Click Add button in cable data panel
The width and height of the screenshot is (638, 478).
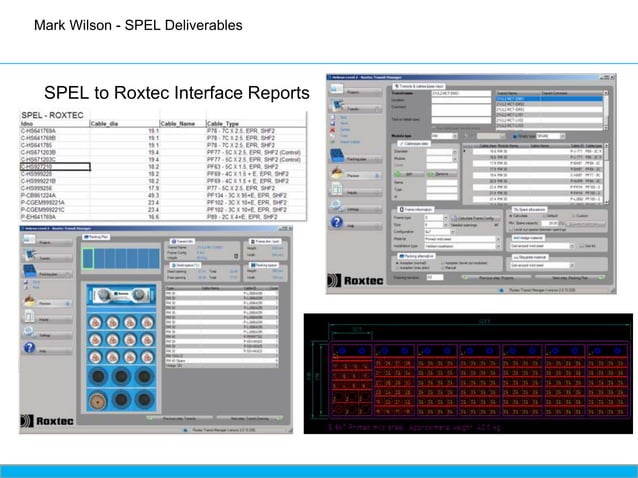pos(409,174)
